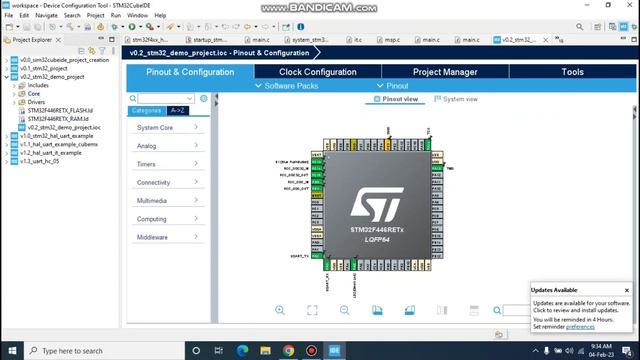640x360 pixels.
Task: Zoom in on the chip pinout
Action: tap(280, 310)
